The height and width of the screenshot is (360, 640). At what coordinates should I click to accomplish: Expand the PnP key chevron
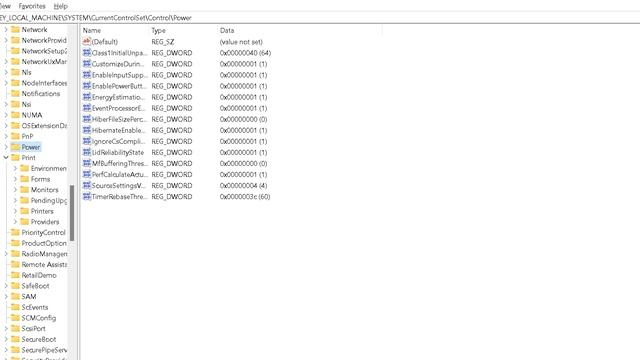click(x=6, y=136)
